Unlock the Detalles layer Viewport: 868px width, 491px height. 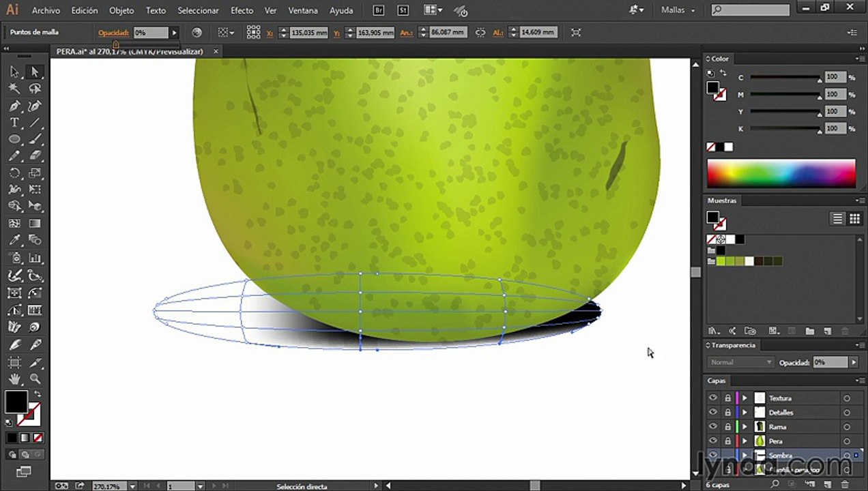(x=727, y=413)
